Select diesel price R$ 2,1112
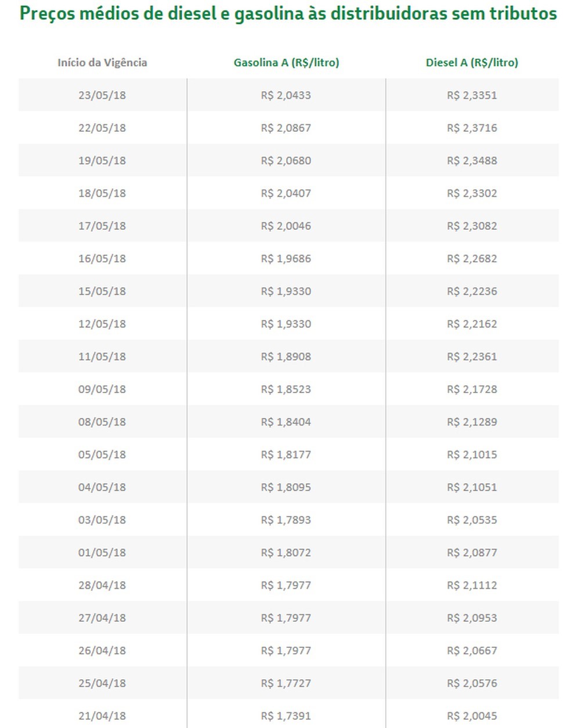Screen dimensions: 571x728 click(472, 585)
